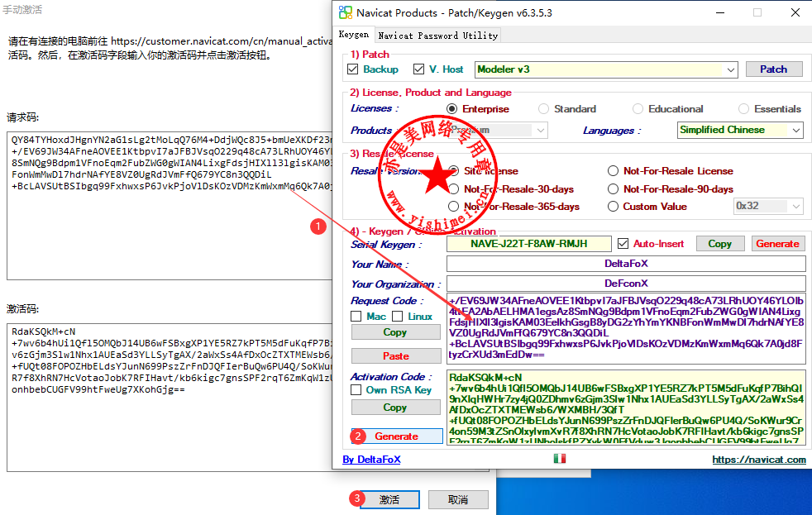
Task: Toggle the Mac checkbox
Action: 356,317
